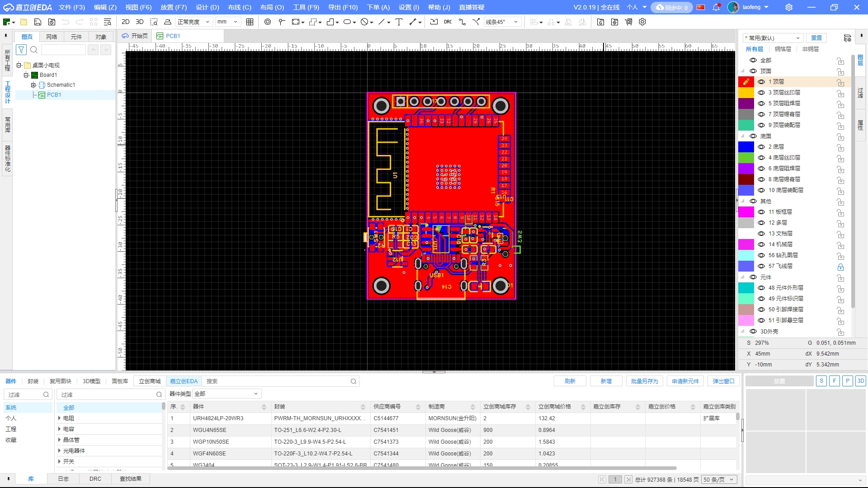The image size is (868, 488).
Task: Click the zoom-to-selection icon
Action: (154, 22)
